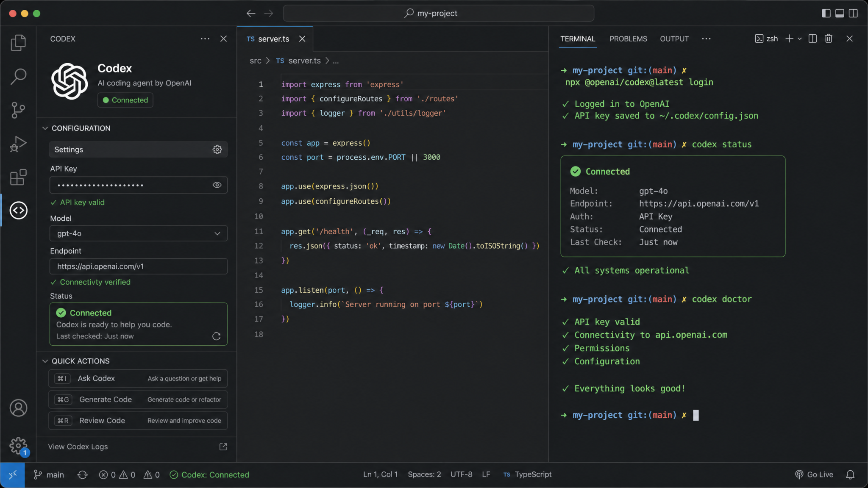Image resolution: width=868 pixels, height=488 pixels.
Task: Run Review Code quick action
Action: [x=138, y=421]
